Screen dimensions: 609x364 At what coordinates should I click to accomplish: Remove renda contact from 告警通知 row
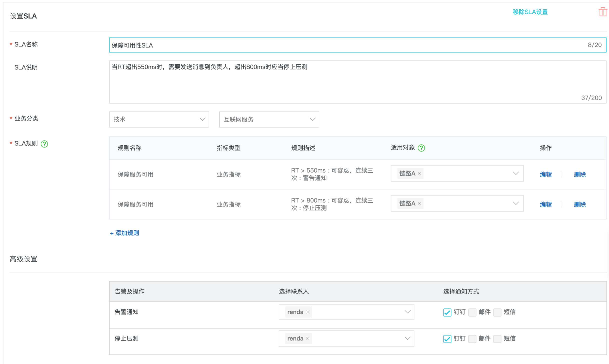[308, 312]
